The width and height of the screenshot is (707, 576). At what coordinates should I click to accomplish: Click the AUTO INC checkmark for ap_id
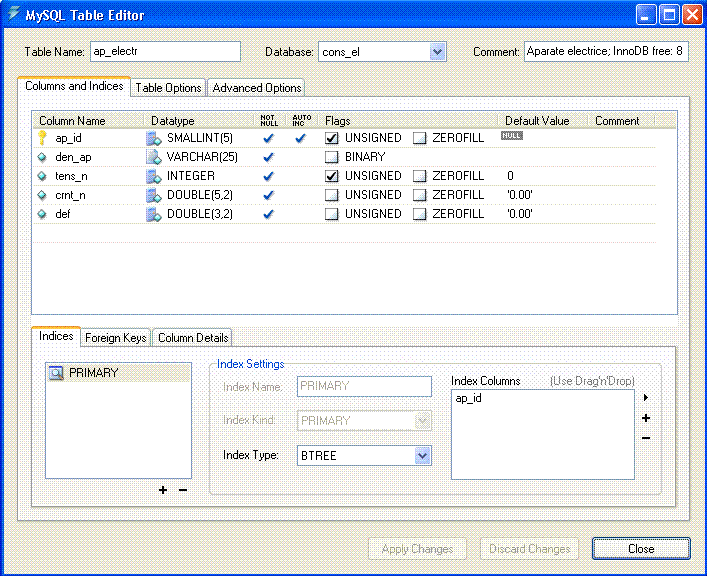299,138
